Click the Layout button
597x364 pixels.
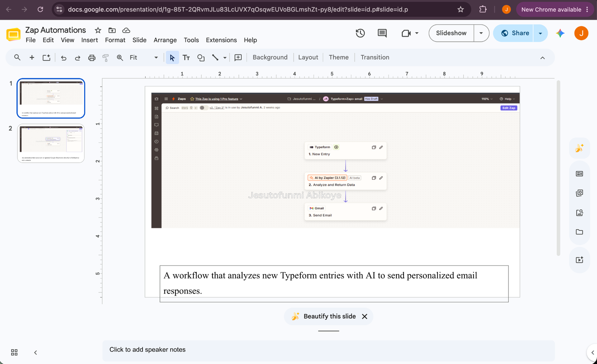pos(308,57)
